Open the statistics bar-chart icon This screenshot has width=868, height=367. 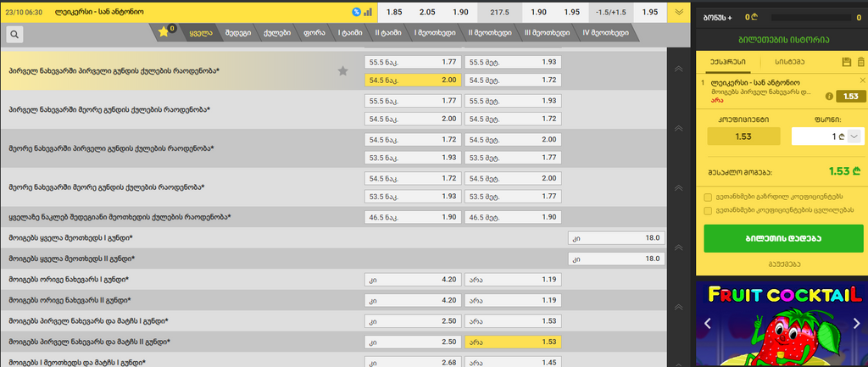coord(368,12)
